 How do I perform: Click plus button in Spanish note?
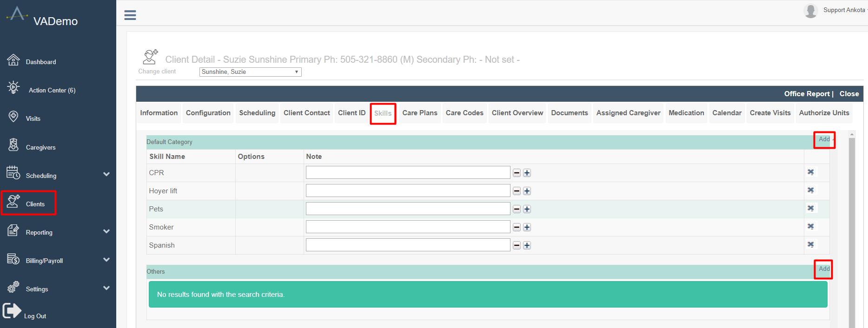527,245
